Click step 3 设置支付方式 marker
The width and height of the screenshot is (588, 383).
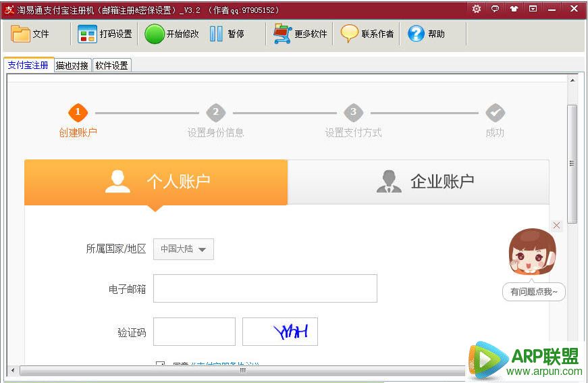tap(353, 113)
